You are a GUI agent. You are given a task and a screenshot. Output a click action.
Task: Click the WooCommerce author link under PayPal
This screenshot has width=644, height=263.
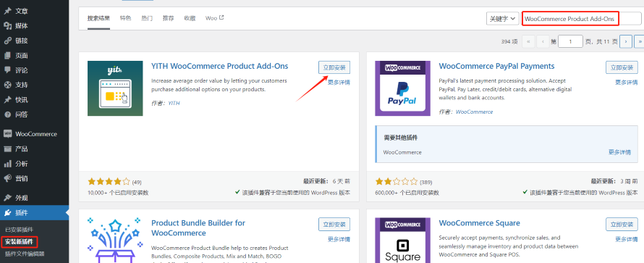click(475, 112)
